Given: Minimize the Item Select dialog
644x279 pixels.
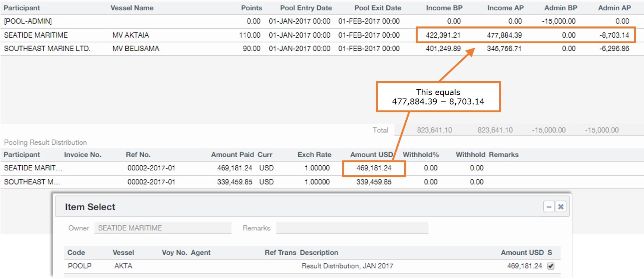Looking at the screenshot, I should click(x=549, y=207).
